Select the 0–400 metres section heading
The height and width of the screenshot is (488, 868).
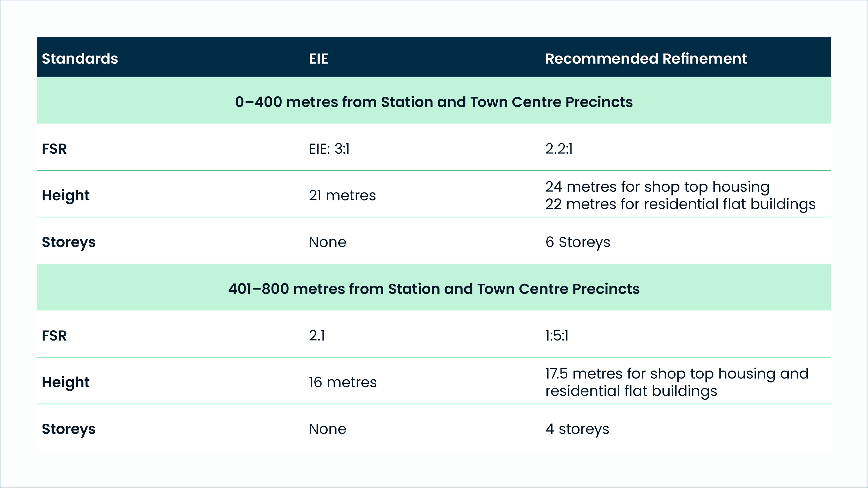click(434, 102)
